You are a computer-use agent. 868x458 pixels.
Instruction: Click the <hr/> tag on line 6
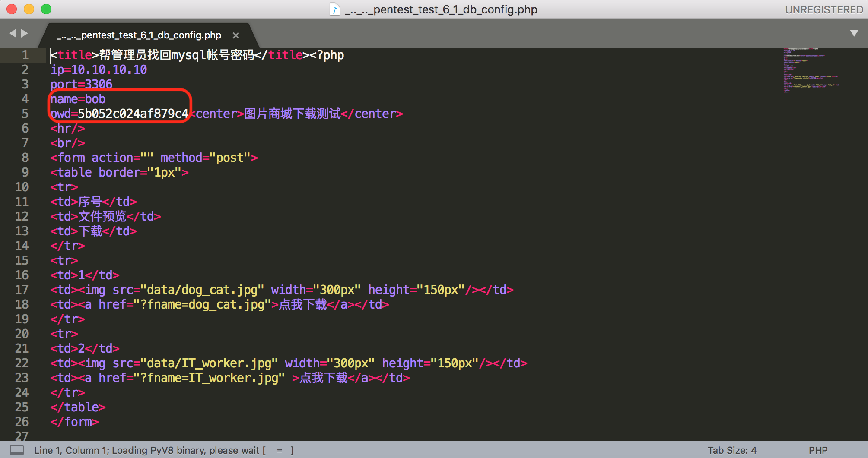[x=67, y=128]
